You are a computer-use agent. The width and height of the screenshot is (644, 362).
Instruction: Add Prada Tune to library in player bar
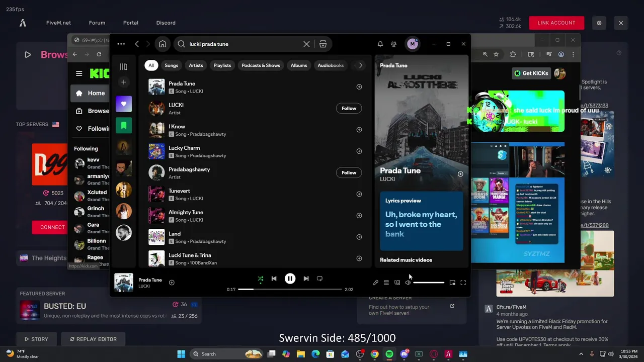(172, 283)
